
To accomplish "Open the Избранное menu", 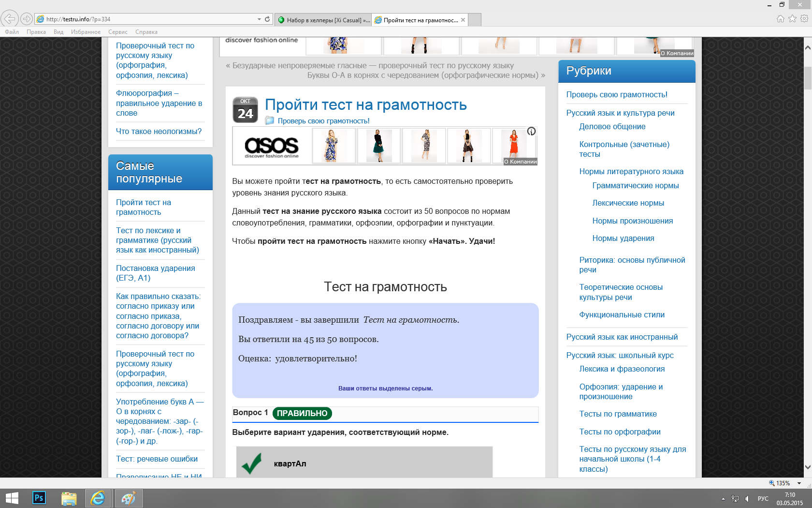I will [x=86, y=32].
